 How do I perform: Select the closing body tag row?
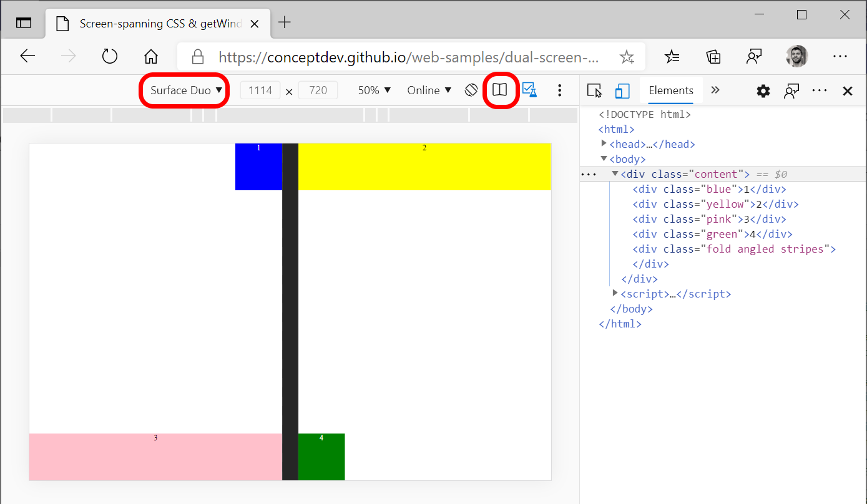[x=631, y=309]
